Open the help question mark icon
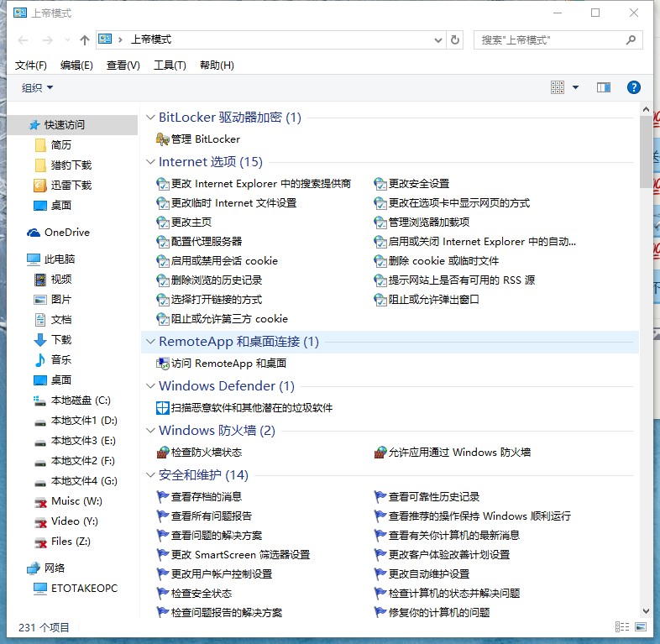The image size is (660, 644). coord(633,87)
